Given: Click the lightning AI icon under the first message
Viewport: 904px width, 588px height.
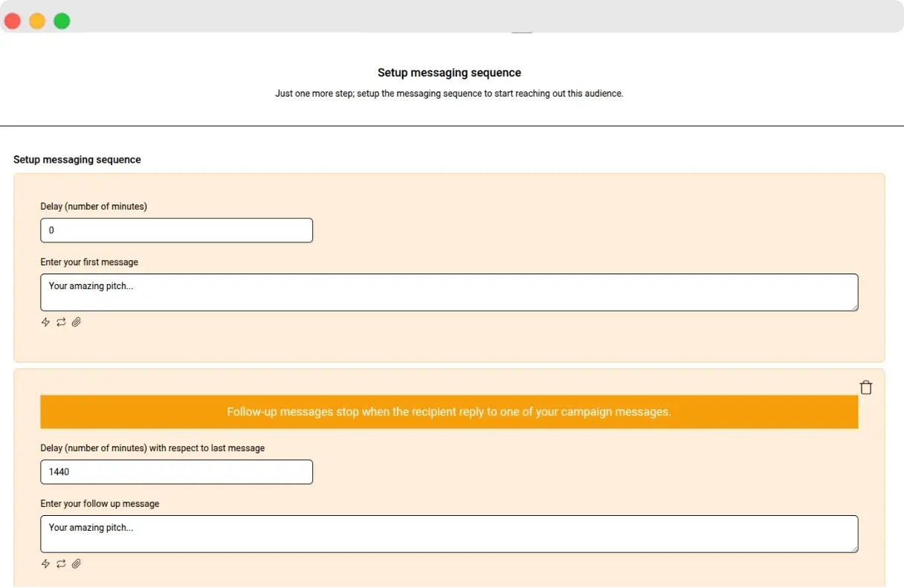Looking at the screenshot, I should pos(45,322).
